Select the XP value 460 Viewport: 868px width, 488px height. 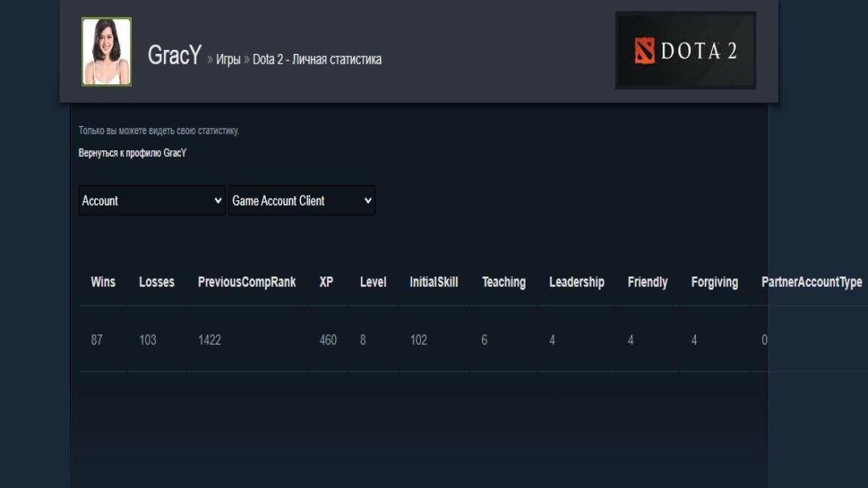click(328, 339)
